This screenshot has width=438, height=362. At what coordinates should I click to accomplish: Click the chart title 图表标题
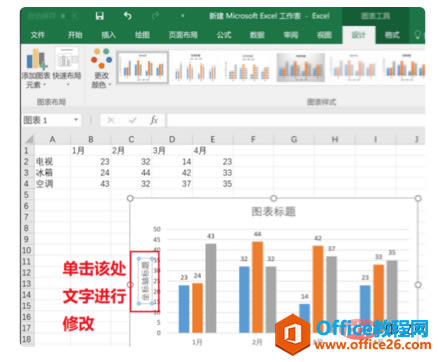273,212
